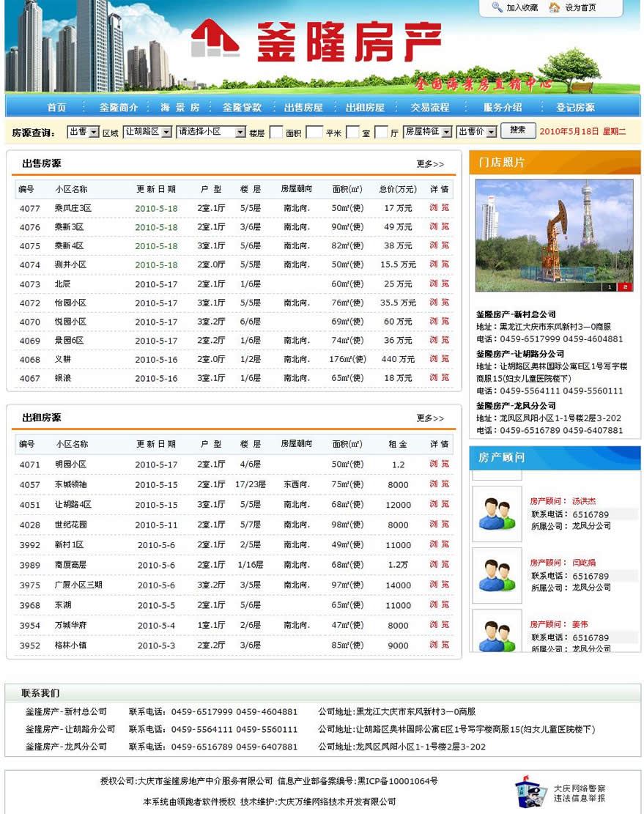This screenshot has width=644, height=814.
Task: Click advisor 汤洪杰's avatar icon
Action: 497,514
